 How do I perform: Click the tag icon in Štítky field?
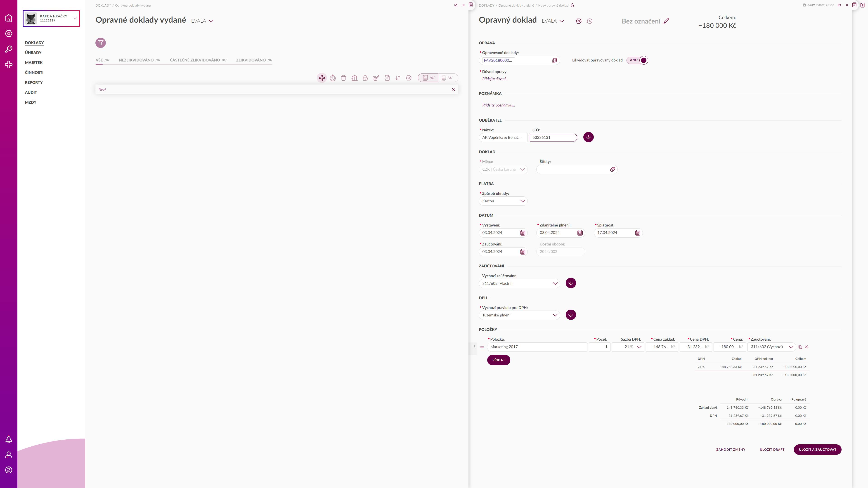point(613,169)
